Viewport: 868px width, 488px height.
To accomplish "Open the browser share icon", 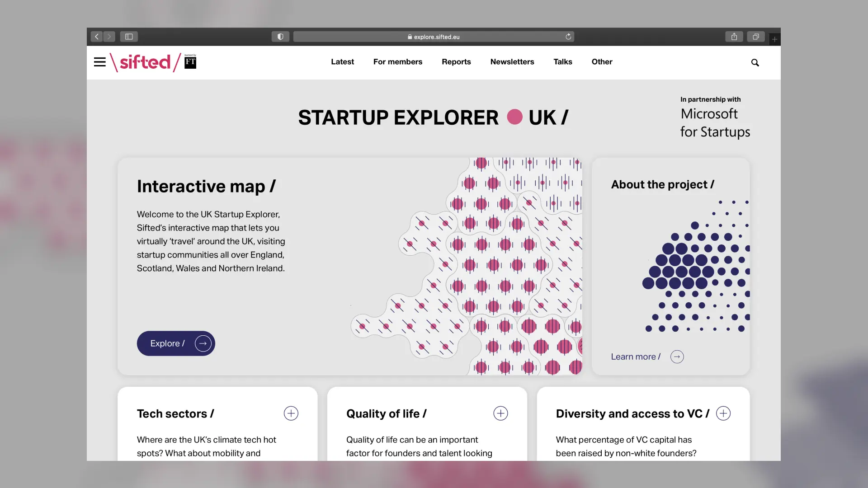I will click(x=734, y=37).
